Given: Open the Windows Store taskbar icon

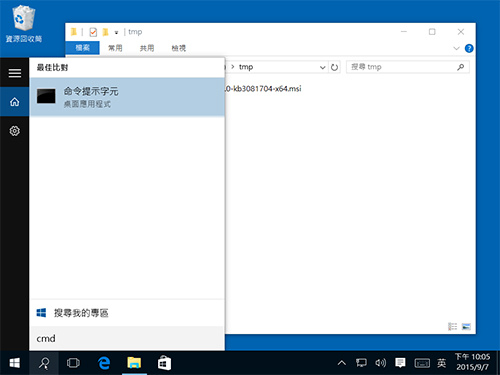Looking at the screenshot, I should (x=164, y=363).
